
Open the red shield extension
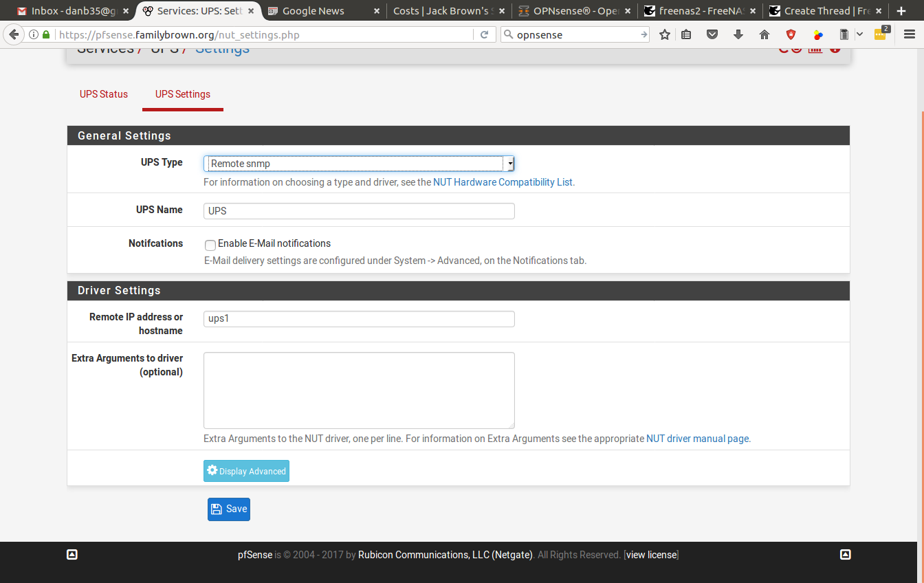point(791,34)
